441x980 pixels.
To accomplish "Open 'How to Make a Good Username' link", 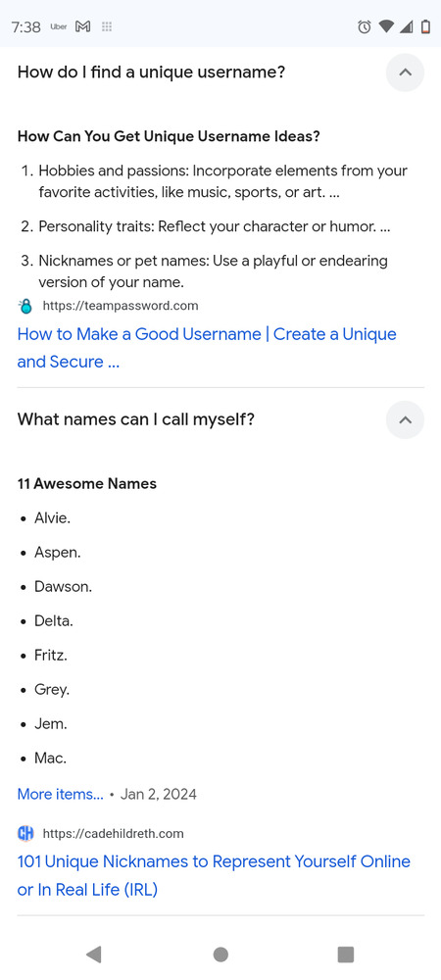I will point(207,348).
